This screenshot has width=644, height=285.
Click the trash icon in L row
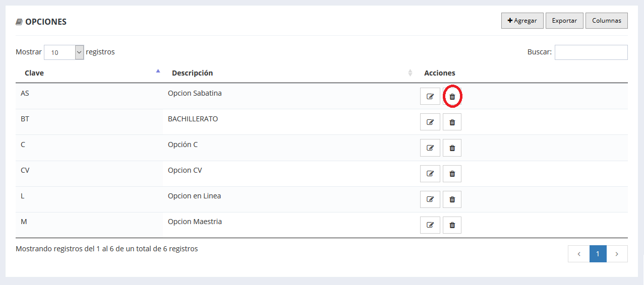(452, 199)
